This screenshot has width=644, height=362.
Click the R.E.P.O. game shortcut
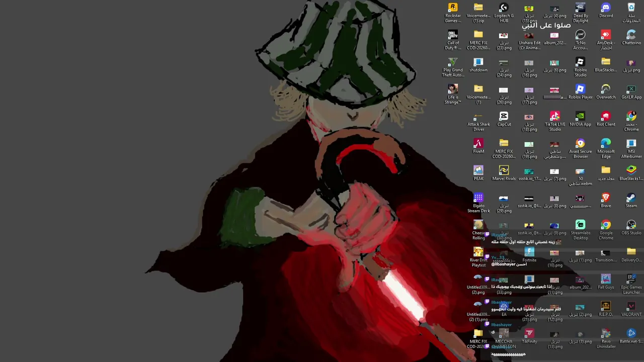(x=606, y=309)
